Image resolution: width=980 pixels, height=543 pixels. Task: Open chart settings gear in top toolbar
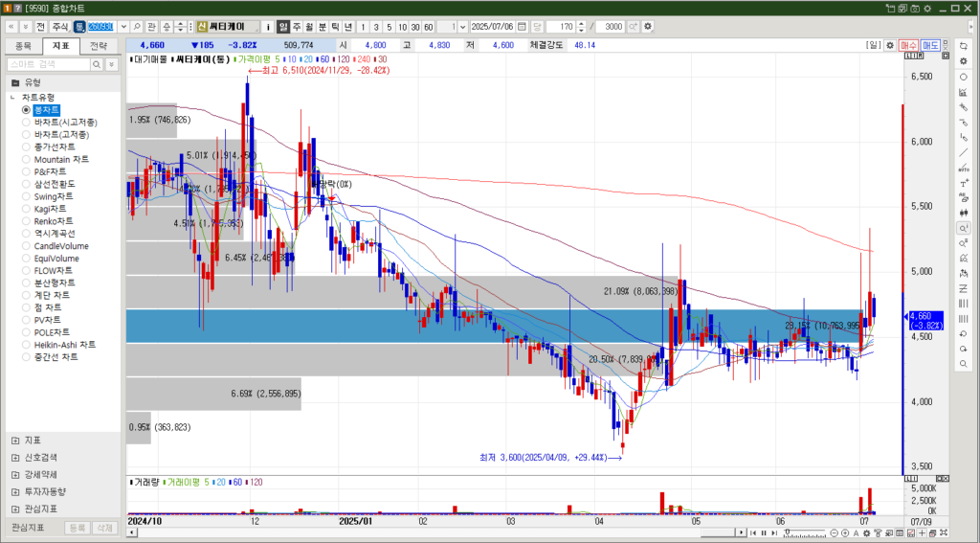[648, 27]
